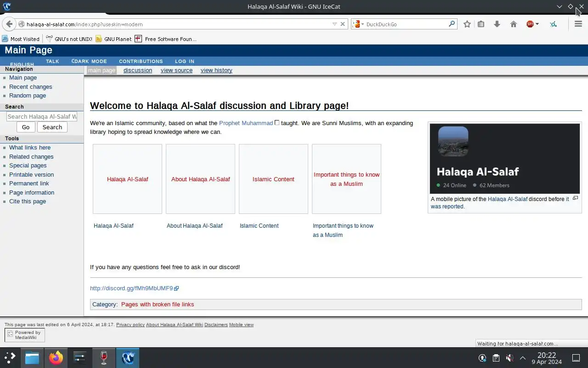Open the IceCat hamburger menu
This screenshot has width=588, height=368.
click(578, 24)
